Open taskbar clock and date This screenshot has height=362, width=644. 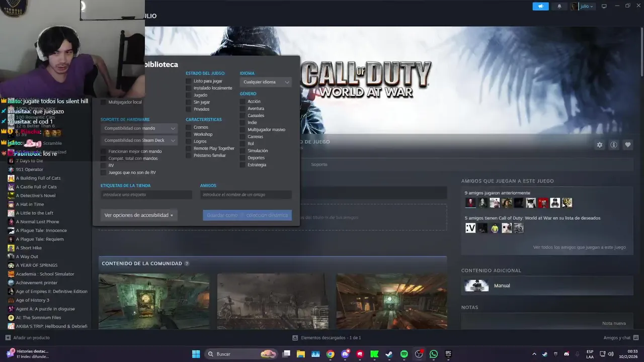click(629, 354)
